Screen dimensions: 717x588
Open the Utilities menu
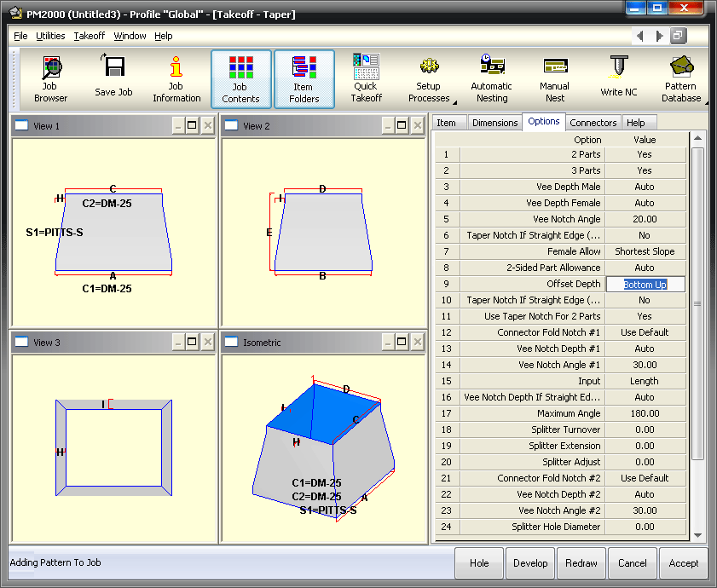tap(50, 36)
